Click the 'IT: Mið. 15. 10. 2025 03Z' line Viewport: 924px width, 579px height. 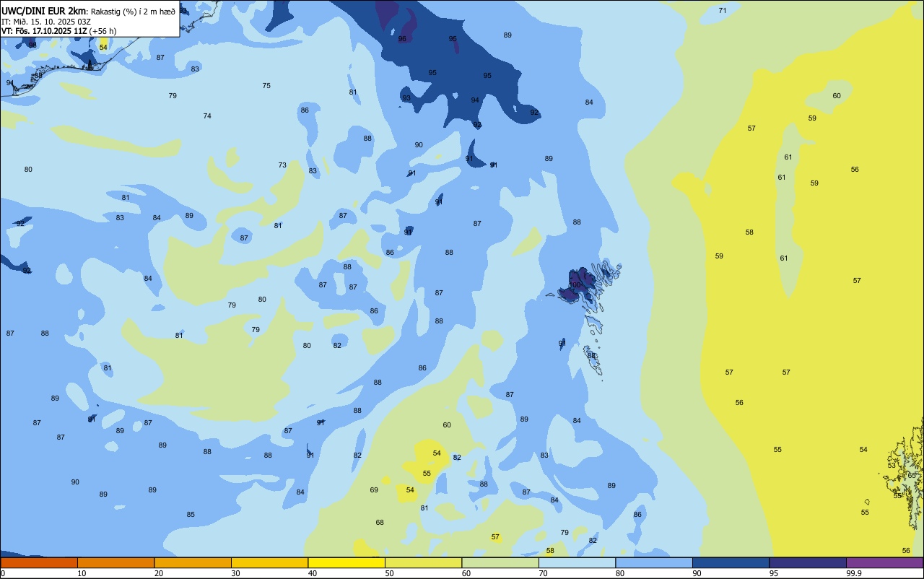pos(46,22)
